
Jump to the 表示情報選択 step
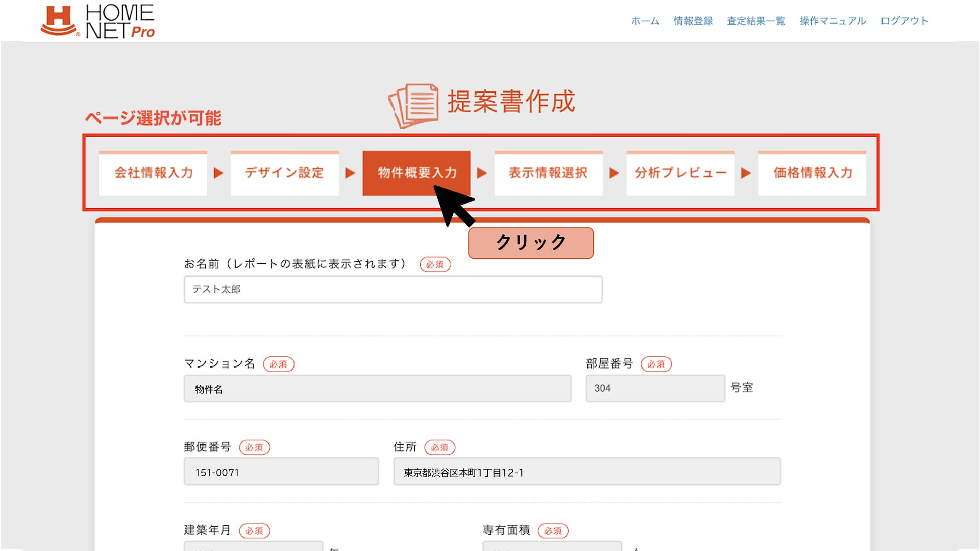[x=548, y=173]
